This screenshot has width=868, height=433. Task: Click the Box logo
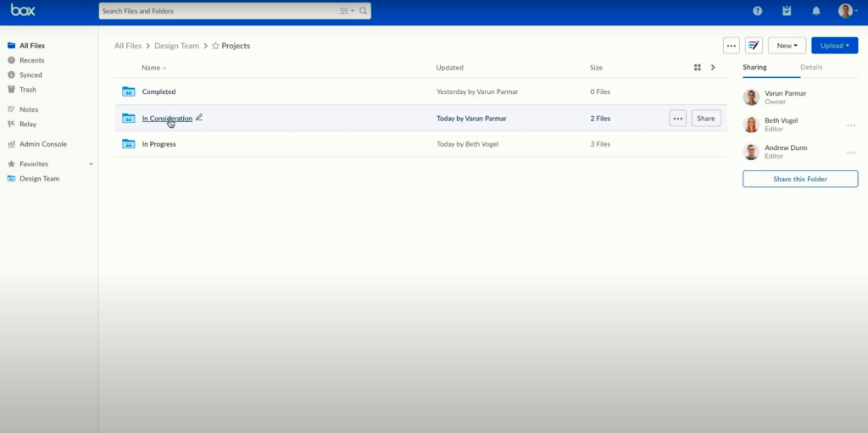pyautogui.click(x=23, y=10)
